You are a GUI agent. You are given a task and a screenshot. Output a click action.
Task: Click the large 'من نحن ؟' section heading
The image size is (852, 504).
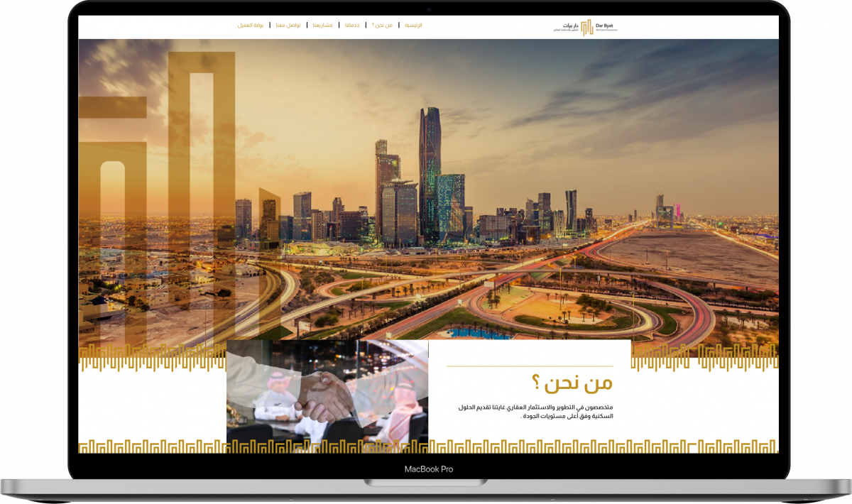point(572,384)
